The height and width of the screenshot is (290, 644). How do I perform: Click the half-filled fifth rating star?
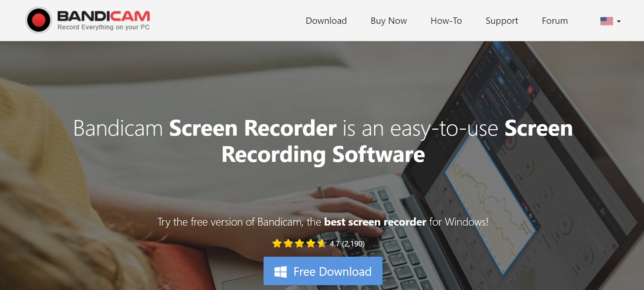(322, 243)
